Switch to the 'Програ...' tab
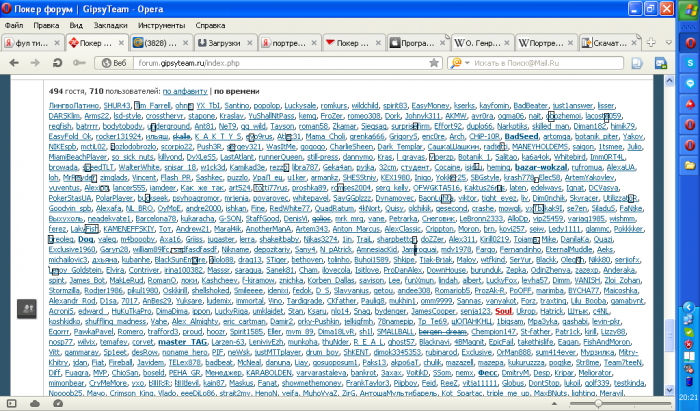 coord(418,43)
